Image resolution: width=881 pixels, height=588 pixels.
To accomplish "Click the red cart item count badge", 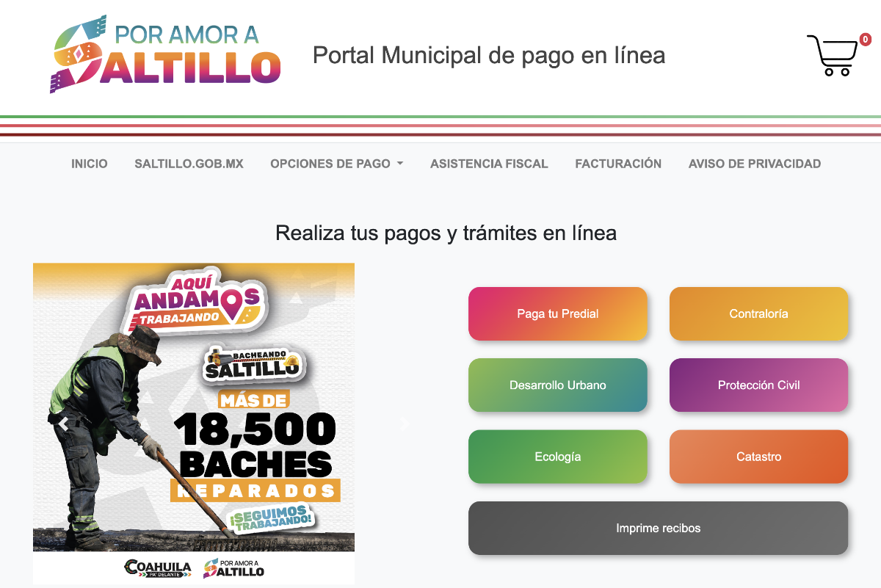I will (x=865, y=40).
